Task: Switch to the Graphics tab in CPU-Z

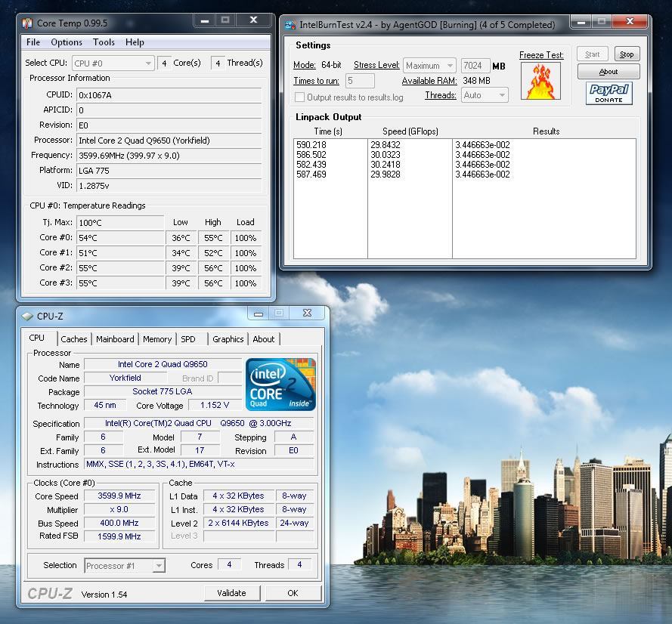Action: pos(228,339)
